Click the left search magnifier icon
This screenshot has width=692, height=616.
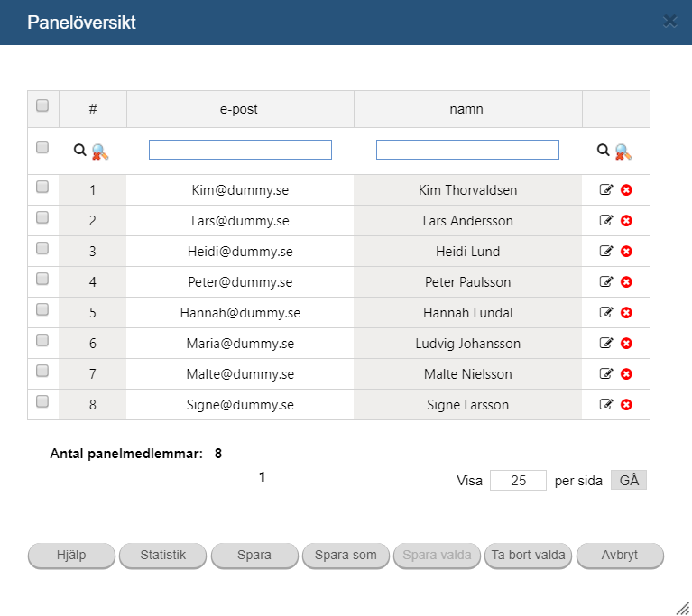point(80,150)
